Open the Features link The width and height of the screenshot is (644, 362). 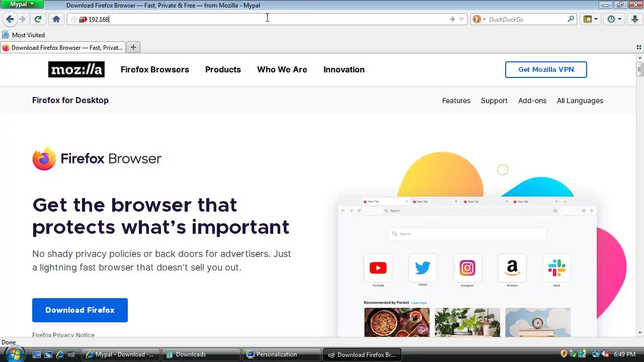[x=456, y=101]
